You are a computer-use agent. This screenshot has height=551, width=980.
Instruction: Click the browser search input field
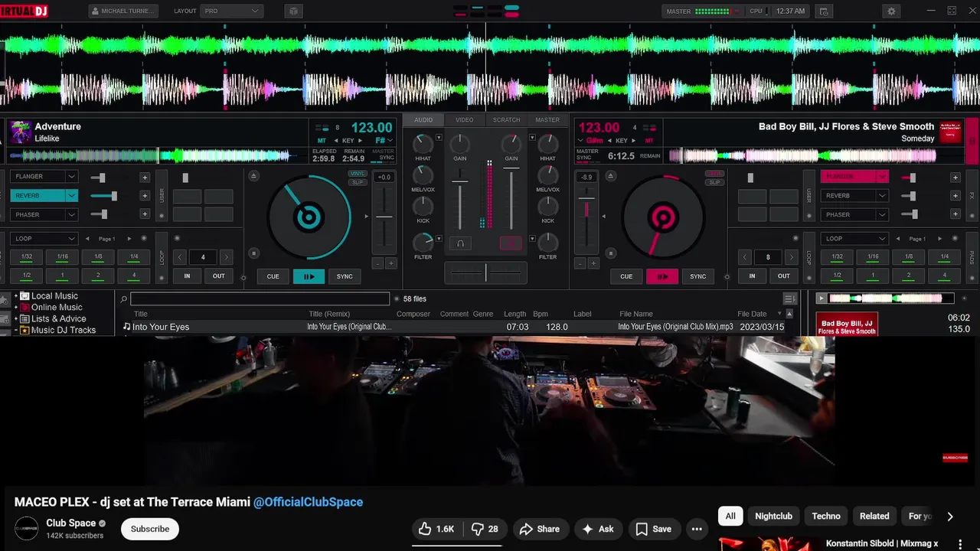[260, 299]
